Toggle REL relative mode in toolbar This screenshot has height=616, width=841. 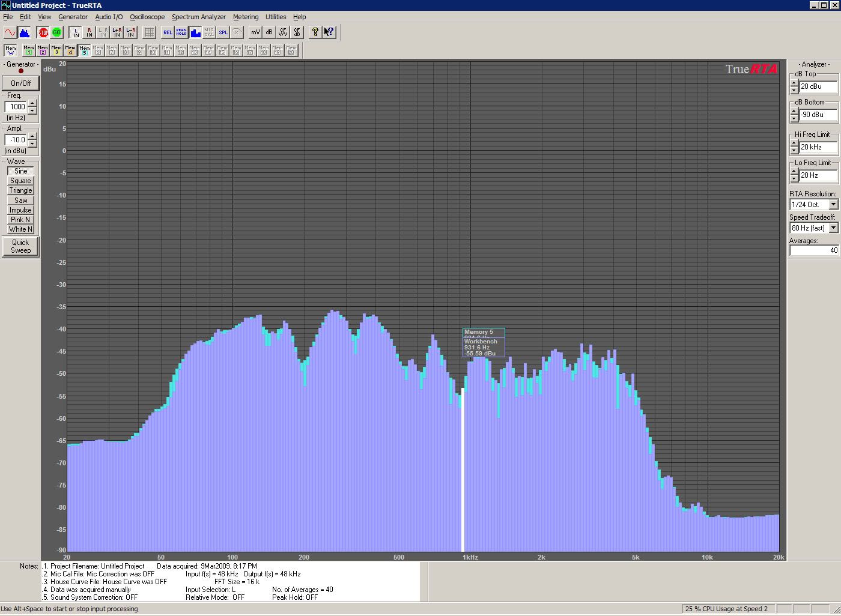pyautogui.click(x=168, y=32)
